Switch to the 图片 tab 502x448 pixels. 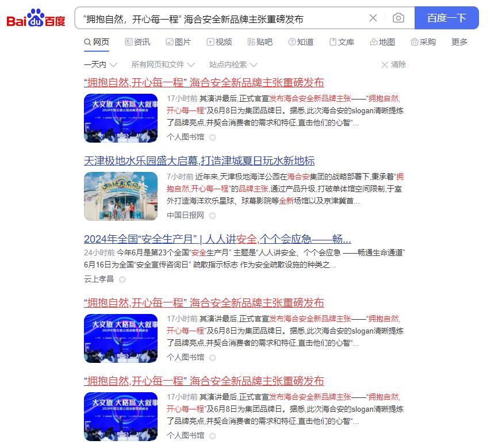pos(178,42)
